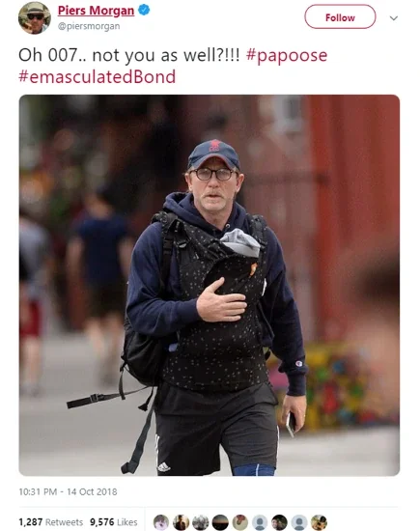Viewport: 420px width, 531px height.
Task: Follow Piers Morgan
Action: (340, 17)
